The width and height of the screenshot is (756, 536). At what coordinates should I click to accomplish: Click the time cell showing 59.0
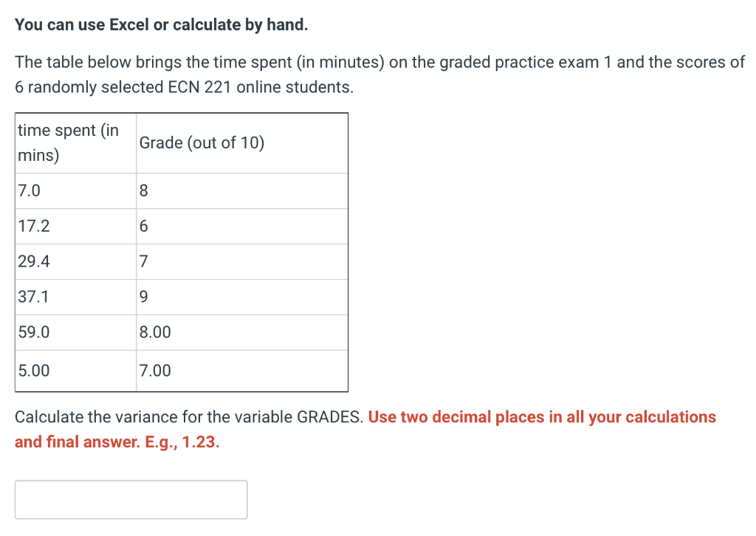pyautogui.click(x=76, y=332)
